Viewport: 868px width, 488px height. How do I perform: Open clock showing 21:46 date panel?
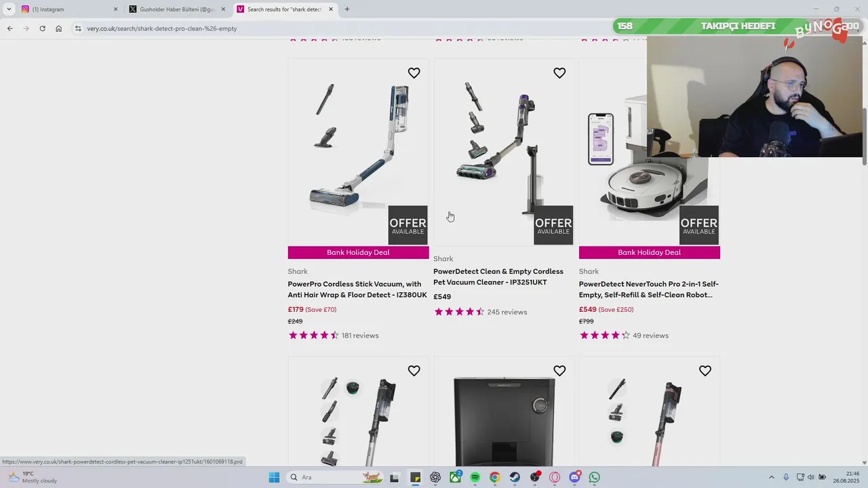coord(848,477)
